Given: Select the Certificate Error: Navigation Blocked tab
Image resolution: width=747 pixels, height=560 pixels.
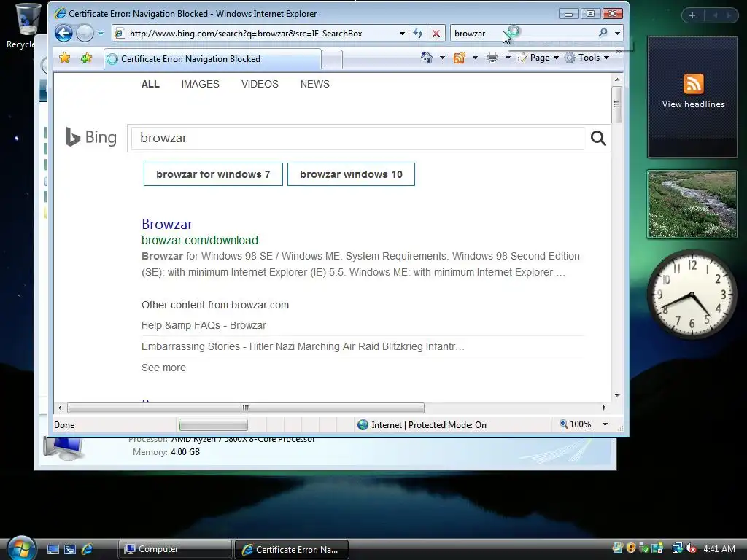Looking at the screenshot, I should [x=212, y=59].
